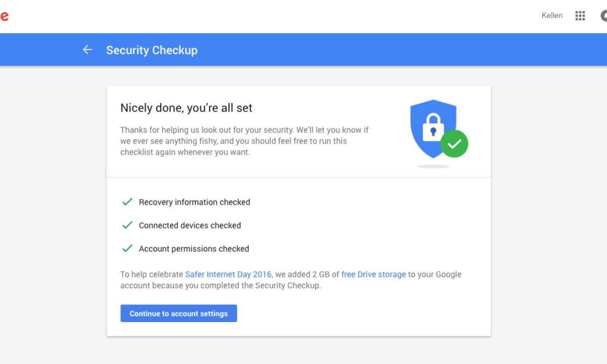
Task: Select the Account permissions checked item
Action: click(194, 249)
